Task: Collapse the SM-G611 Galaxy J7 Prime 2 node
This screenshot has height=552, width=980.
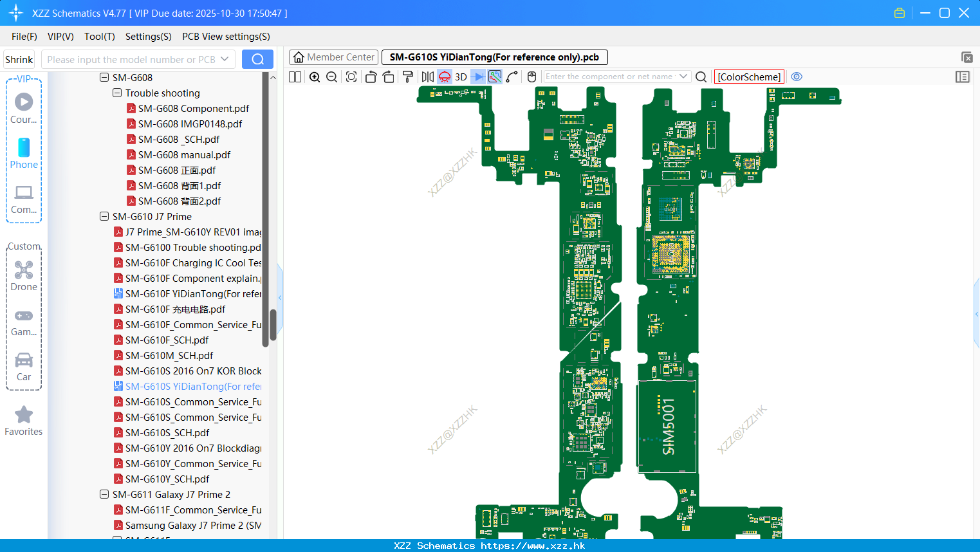Action: tap(104, 494)
